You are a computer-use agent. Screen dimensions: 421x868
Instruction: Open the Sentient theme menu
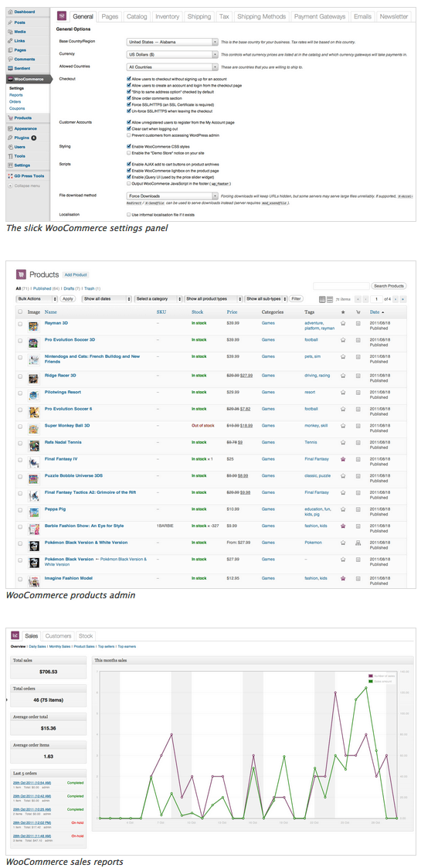pyautogui.click(x=22, y=67)
